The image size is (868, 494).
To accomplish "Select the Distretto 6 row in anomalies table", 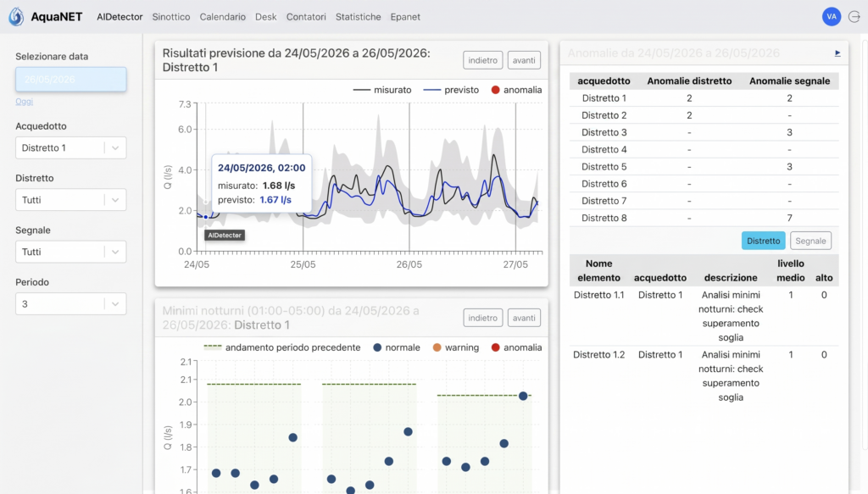I will coord(704,184).
